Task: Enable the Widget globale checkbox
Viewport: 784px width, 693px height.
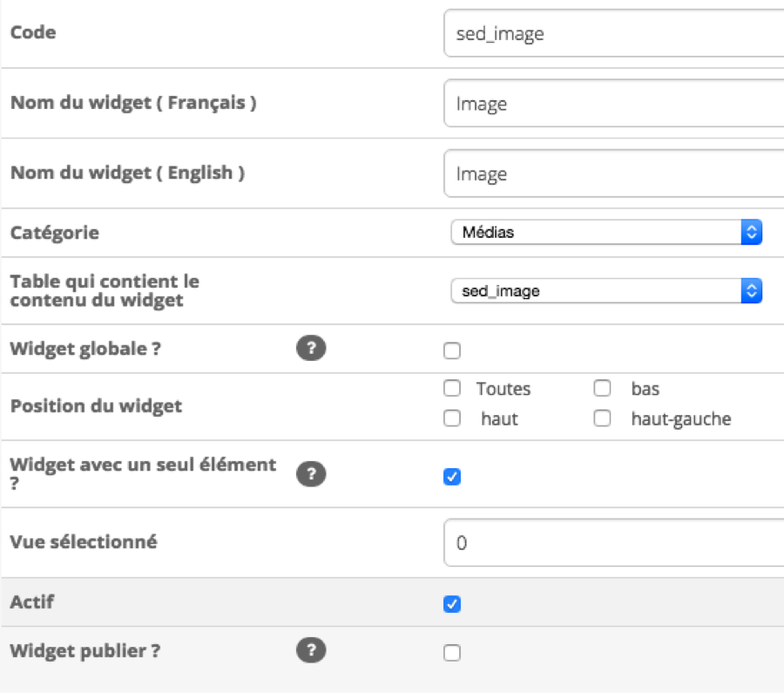Action: pyautogui.click(x=452, y=350)
